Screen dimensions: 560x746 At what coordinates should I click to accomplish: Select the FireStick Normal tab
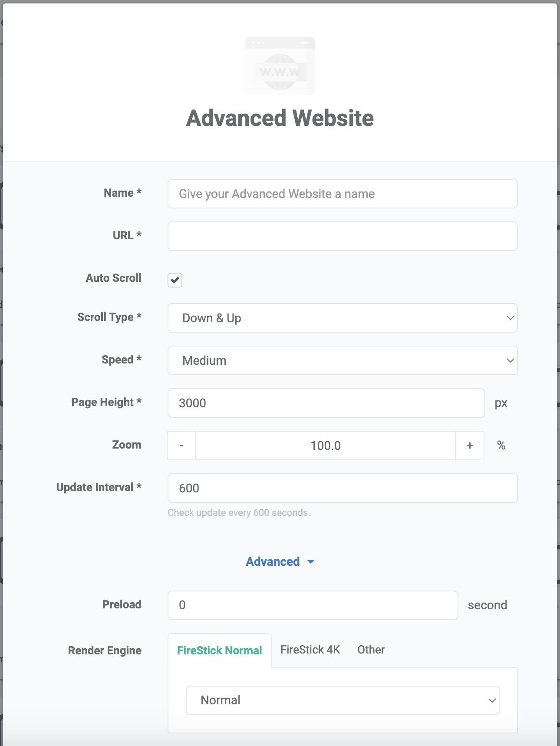220,650
